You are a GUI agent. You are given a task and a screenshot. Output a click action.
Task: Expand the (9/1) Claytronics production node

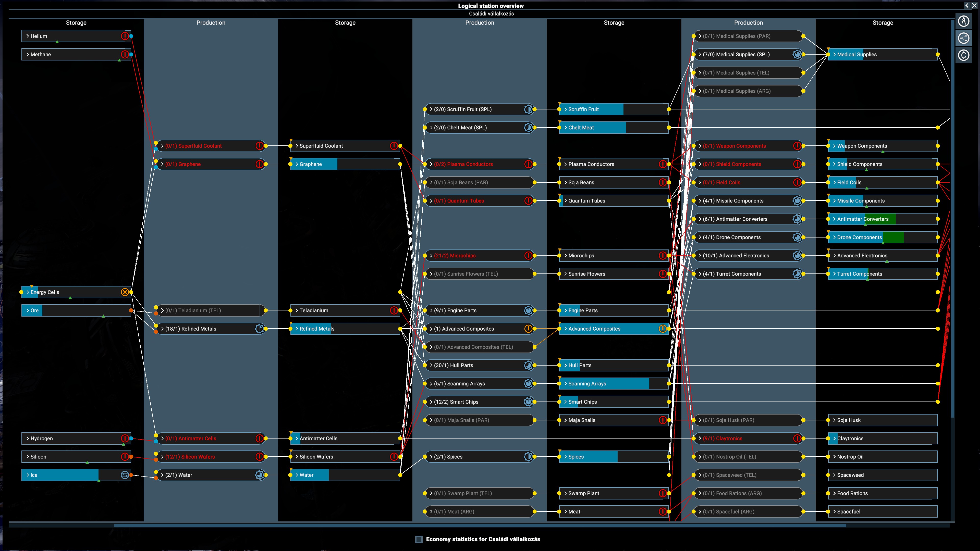700,439
